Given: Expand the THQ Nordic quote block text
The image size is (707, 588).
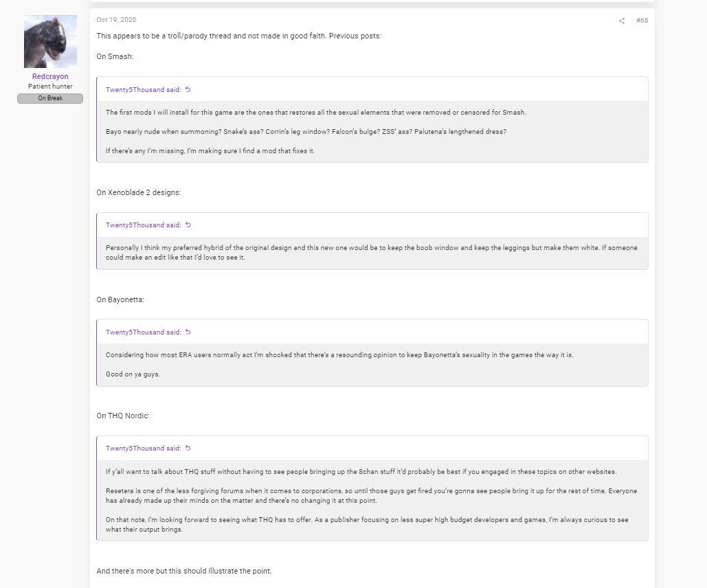Looking at the screenshot, I should 372,501.
